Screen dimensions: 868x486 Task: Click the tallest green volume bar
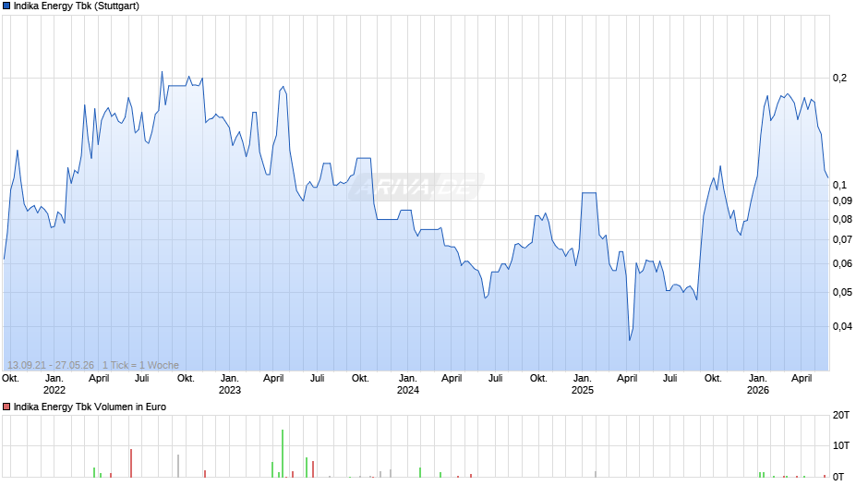click(x=283, y=454)
